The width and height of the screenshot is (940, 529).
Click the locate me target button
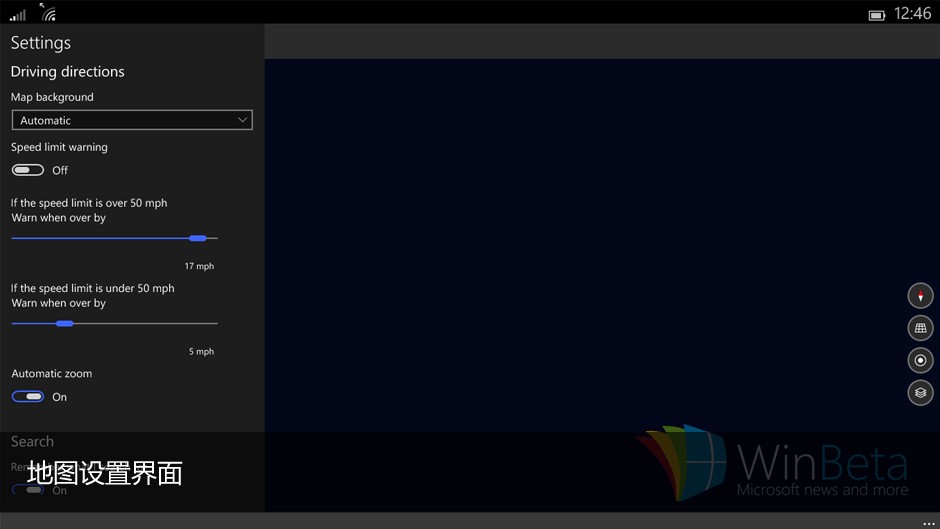click(920, 360)
